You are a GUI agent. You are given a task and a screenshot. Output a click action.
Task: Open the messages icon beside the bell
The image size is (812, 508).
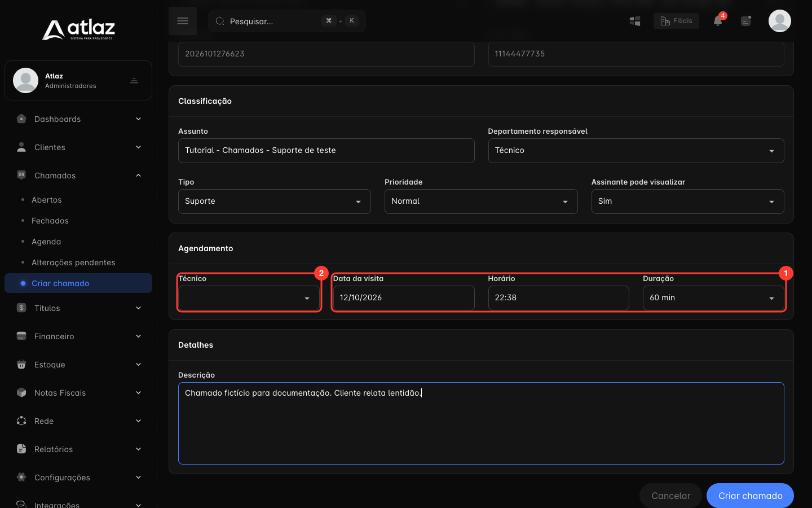click(746, 21)
